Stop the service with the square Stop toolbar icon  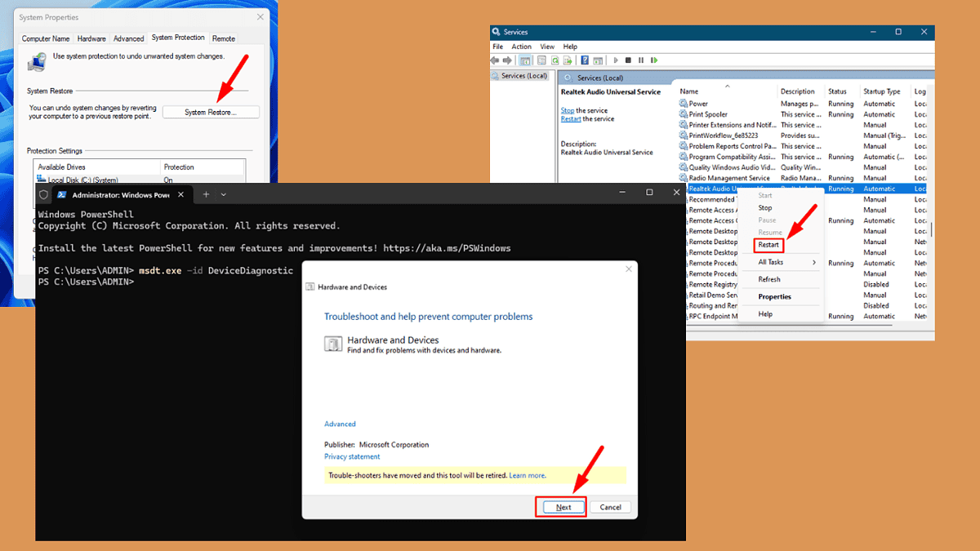coord(629,60)
